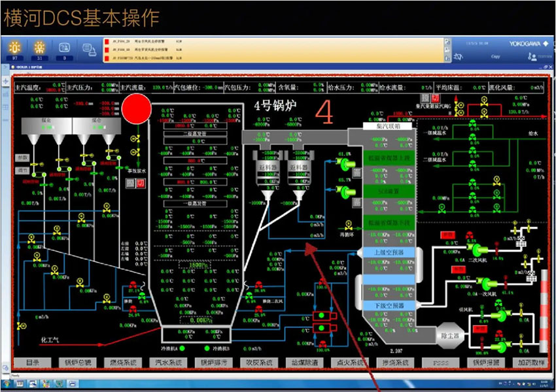Click red 切 button above 集汽集箱放汽阀 label

[x=436, y=98]
